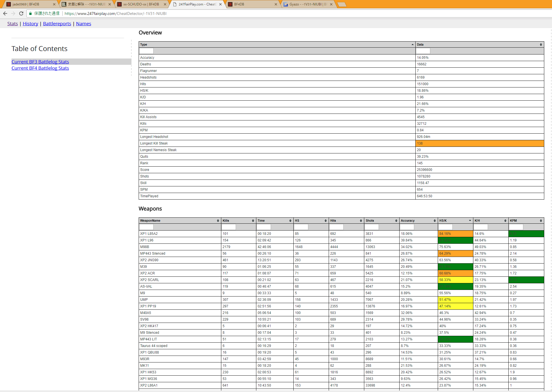Open a new browser tab
Screen dimensions: 552x392
[342, 4]
